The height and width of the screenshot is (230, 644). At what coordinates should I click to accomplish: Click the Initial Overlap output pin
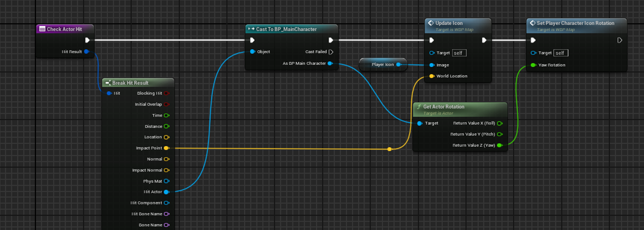pos(166,104)
